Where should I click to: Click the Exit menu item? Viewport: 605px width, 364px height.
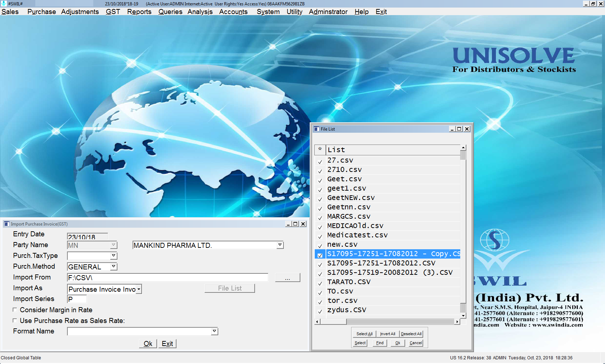(x=381, y=12)
